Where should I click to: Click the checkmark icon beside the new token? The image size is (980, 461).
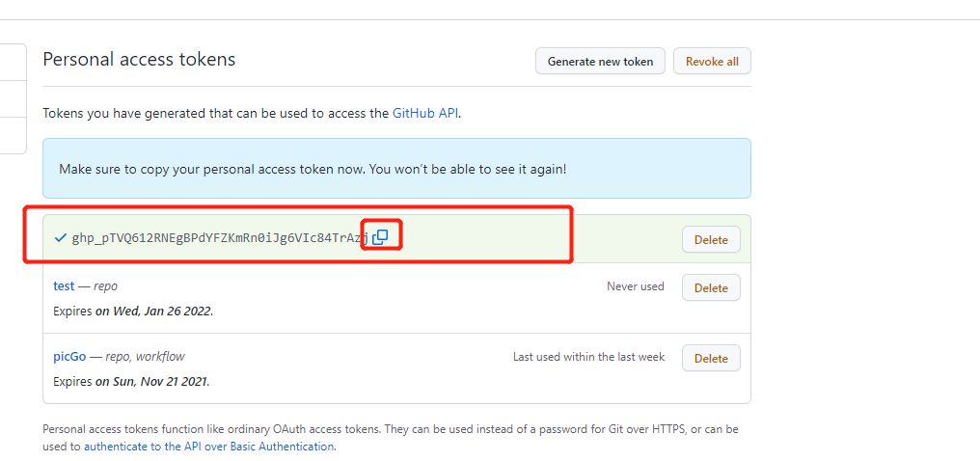61,237
